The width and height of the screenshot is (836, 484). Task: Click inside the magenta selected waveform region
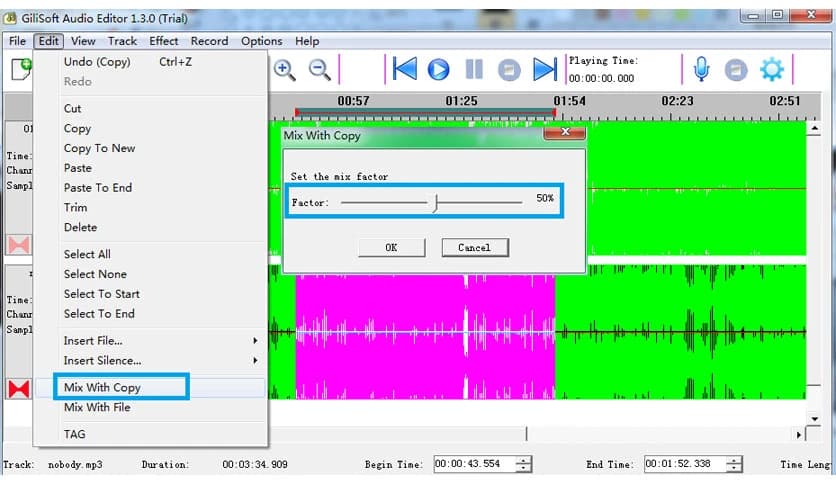pyautogui.click(x=425, y=337)
